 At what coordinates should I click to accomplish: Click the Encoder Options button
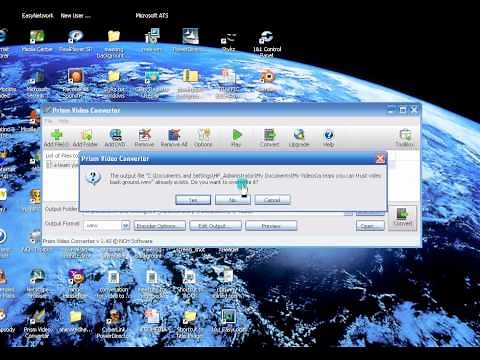click(x=160, y=226)
